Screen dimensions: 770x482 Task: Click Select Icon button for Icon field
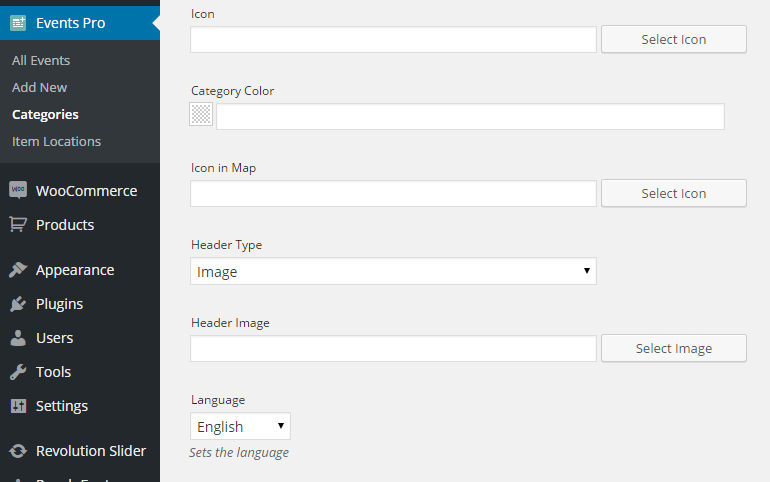coord(674,39)
